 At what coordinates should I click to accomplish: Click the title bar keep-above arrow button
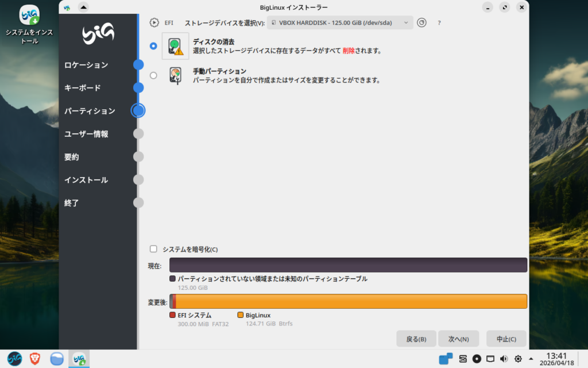pos(83,7)
